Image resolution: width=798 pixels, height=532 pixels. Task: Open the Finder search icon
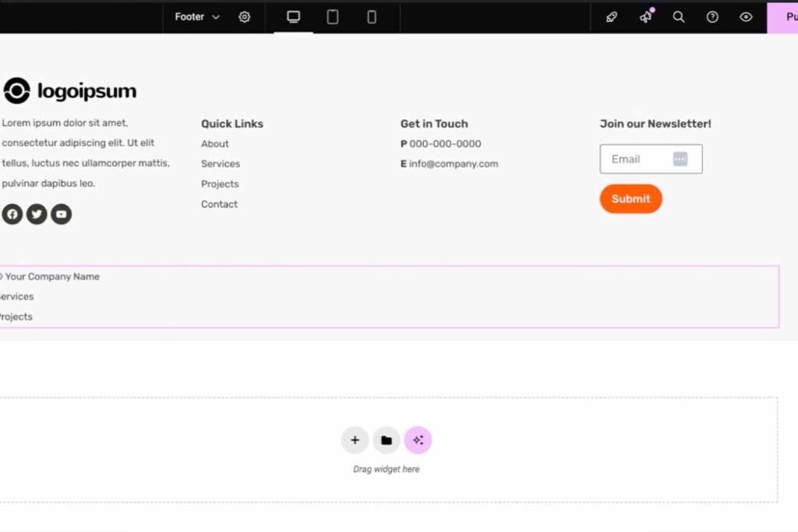pyautogui.click(x=679, y=17)
